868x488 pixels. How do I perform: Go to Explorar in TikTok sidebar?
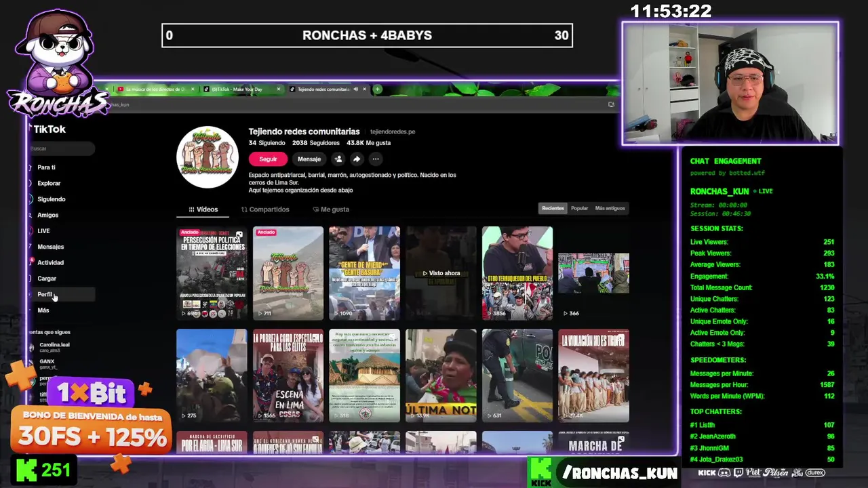click(x=48, y=183)
